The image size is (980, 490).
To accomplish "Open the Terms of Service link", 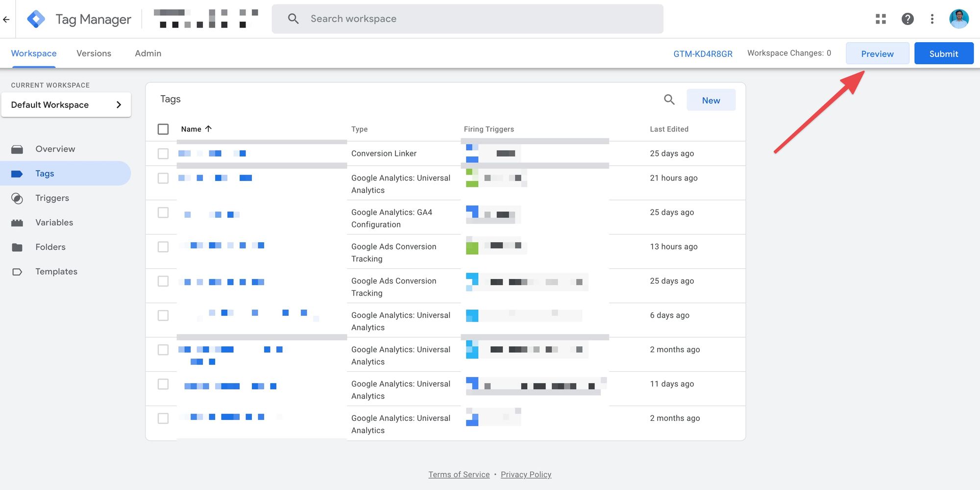I will (459, 474).
